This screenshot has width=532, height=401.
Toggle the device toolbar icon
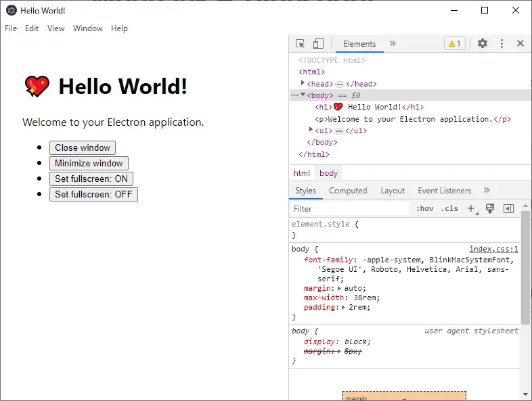pyautogui.click(x=318, y=44)
